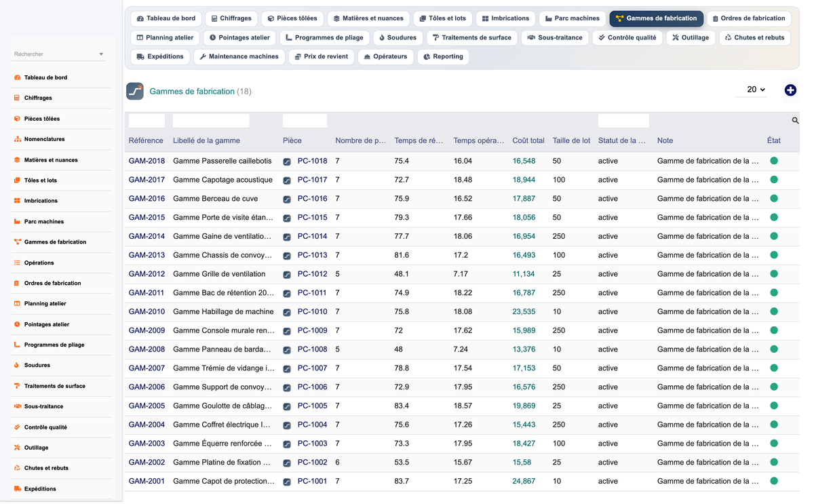Click green status dot for GAM-2001
Viewport: 814px width, 504px height.
pyautogui.click(x=774, y=482)
